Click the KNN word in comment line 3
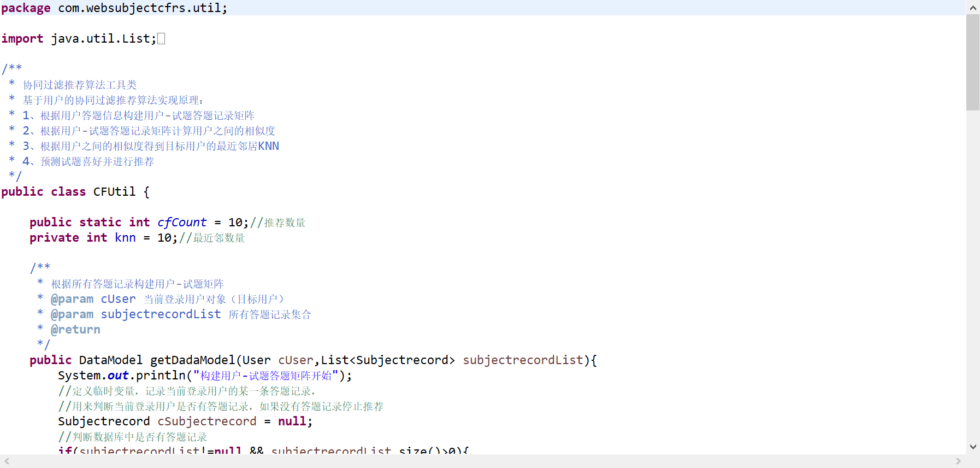Screen dimensions: 980x468 269,146
